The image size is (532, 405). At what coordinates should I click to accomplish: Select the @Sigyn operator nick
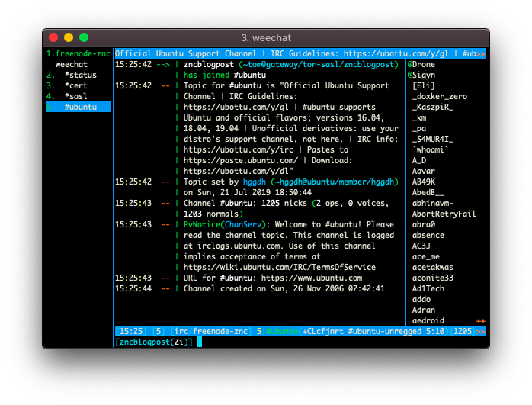pyautogui.click(x=421, y=75)
